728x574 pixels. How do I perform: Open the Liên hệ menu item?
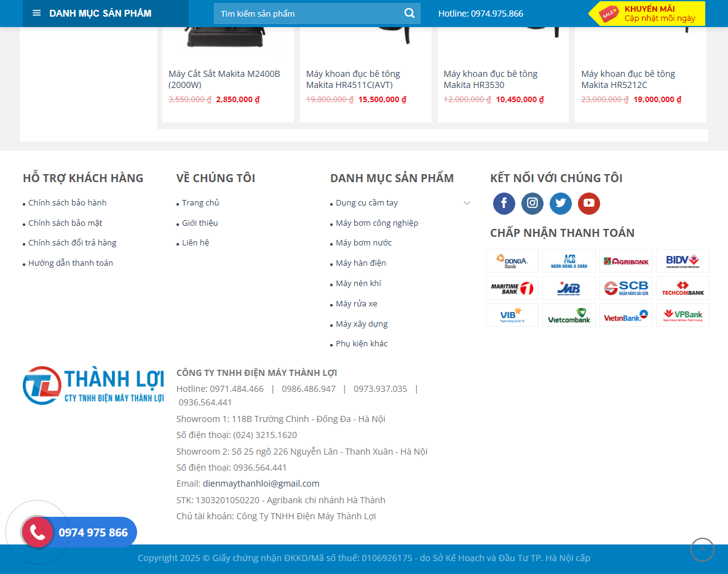pyautogui.click(x=194, y=242)
